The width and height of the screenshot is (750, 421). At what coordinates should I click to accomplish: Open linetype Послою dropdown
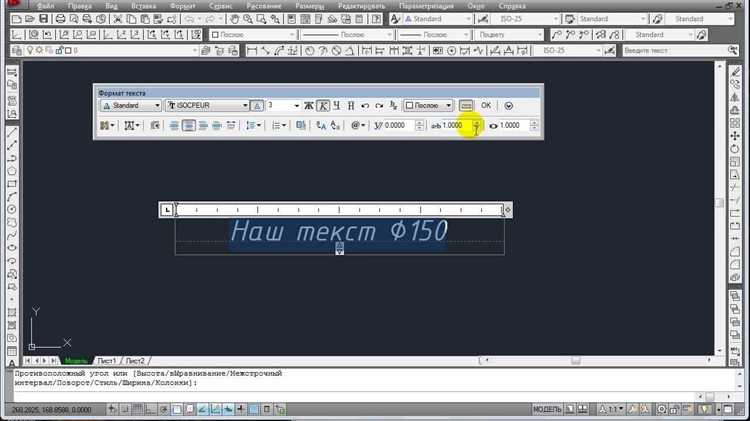click(x=347, y=35)
